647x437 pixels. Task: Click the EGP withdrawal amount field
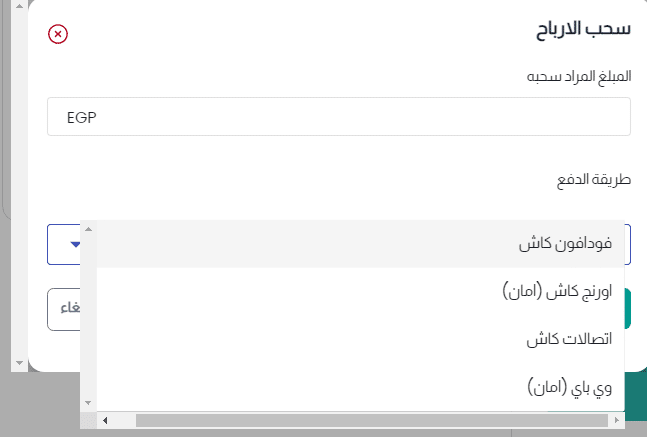338,116
